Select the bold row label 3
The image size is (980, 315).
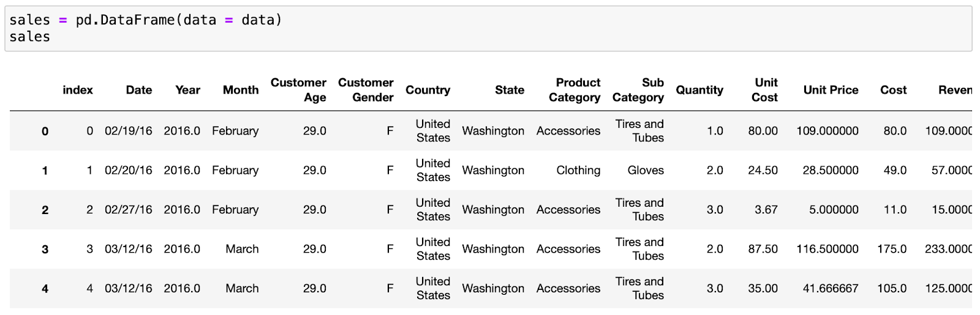[45, 250]
